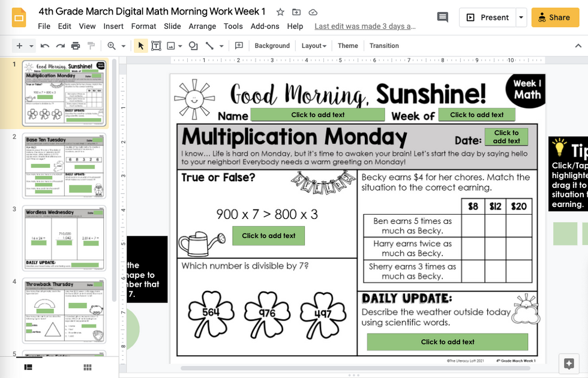Open the Insert menu
This screenshot has height=378, width=588.
pos(113,26)
